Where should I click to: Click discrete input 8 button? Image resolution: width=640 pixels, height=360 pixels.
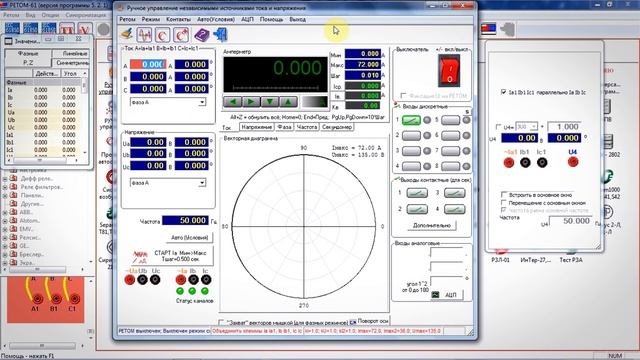click(x=451, y=166)
